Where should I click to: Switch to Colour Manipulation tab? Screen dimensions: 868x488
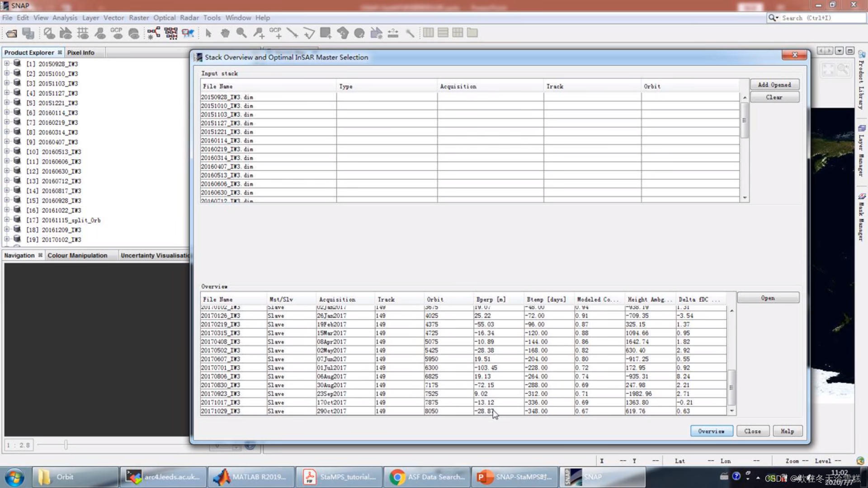click(77, 255)
